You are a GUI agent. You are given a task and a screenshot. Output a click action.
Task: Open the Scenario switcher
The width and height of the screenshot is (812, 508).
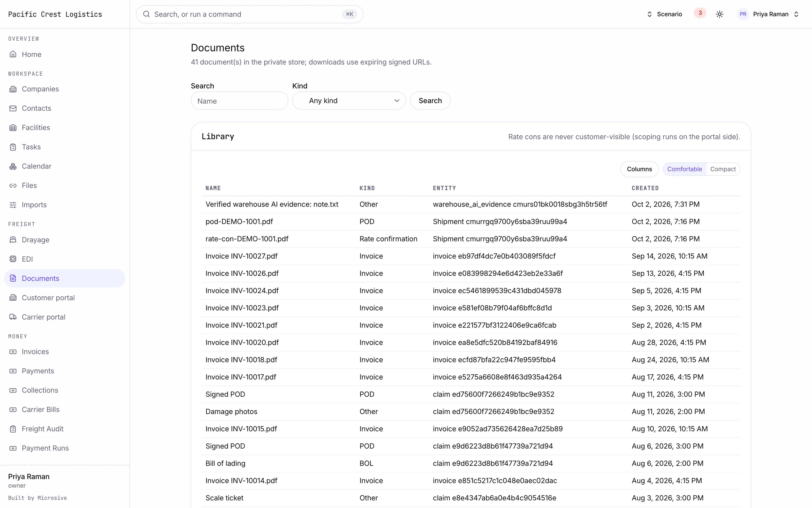pyautogui.click(x=664, y=14)
